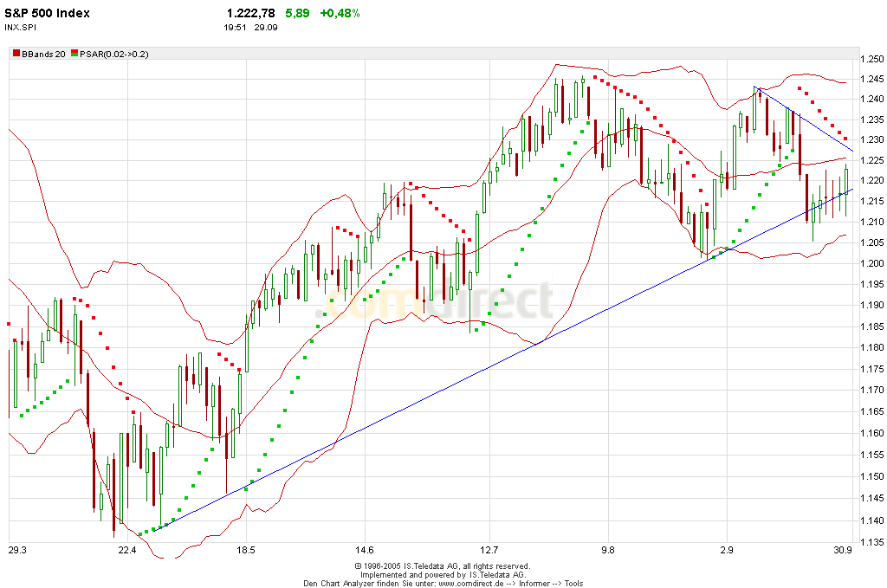Click the x-axis date label 18.5
This screenshot has width=887, height=588.
(246, 550)
